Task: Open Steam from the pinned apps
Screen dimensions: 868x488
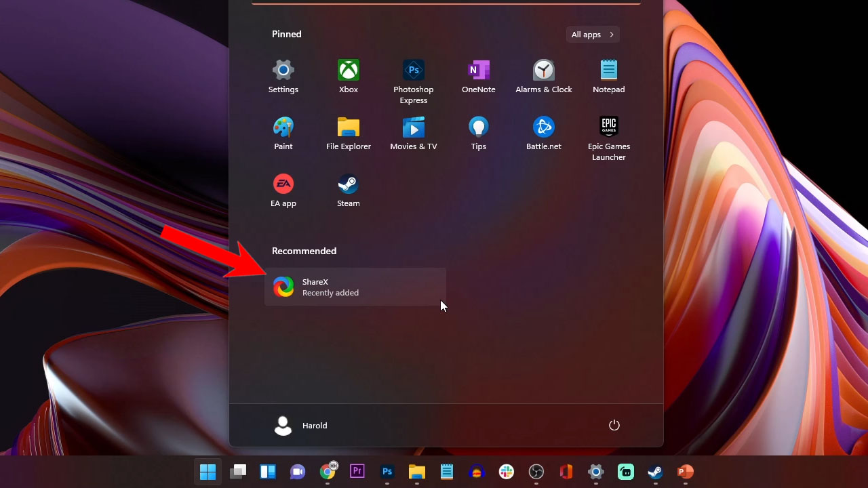Action: 349,190
